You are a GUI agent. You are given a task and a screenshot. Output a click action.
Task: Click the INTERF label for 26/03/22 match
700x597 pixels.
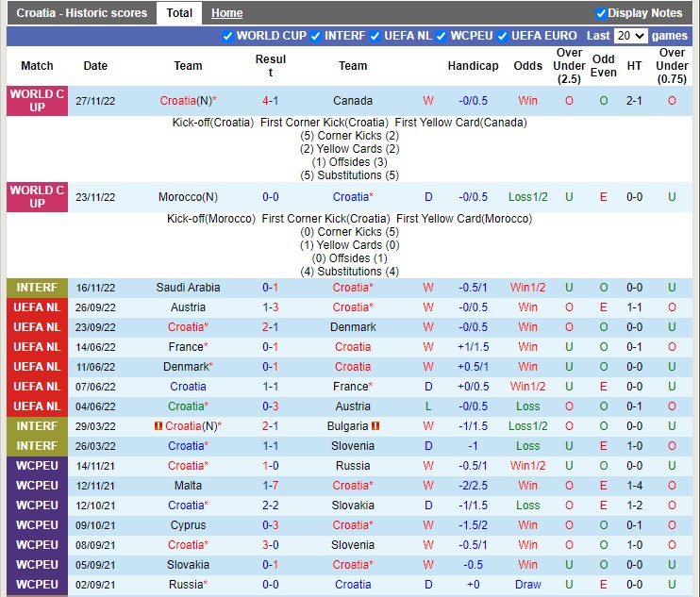(x=37, y=446)
